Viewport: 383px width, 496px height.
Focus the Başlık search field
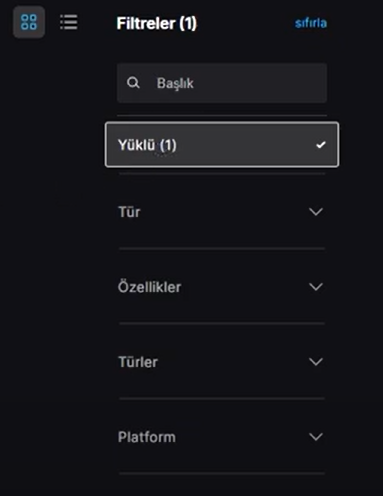coord(222,83)
